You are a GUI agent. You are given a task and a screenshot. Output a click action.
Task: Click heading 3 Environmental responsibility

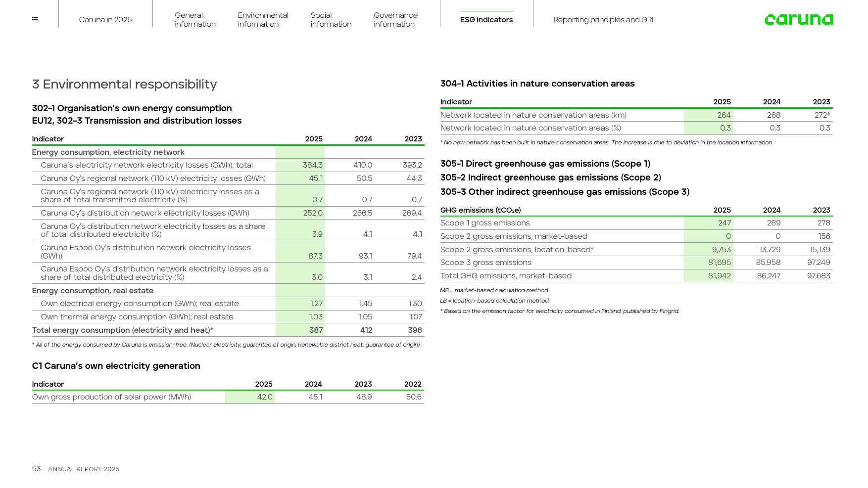(x=124, y=84)
